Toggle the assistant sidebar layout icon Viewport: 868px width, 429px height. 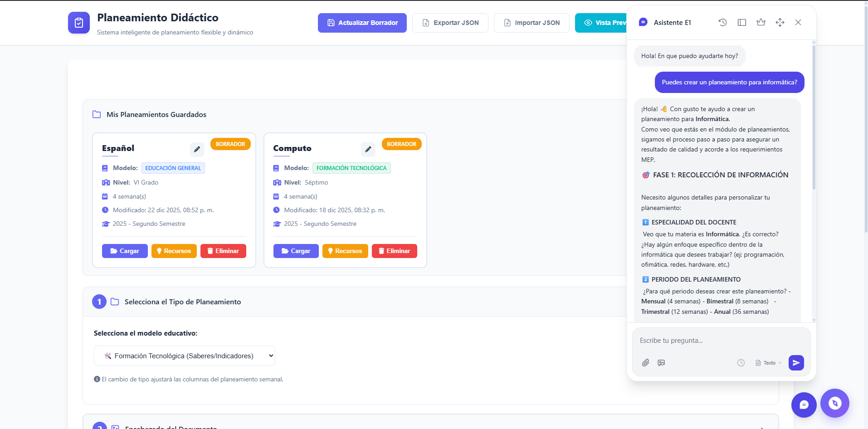coord(742,22)
